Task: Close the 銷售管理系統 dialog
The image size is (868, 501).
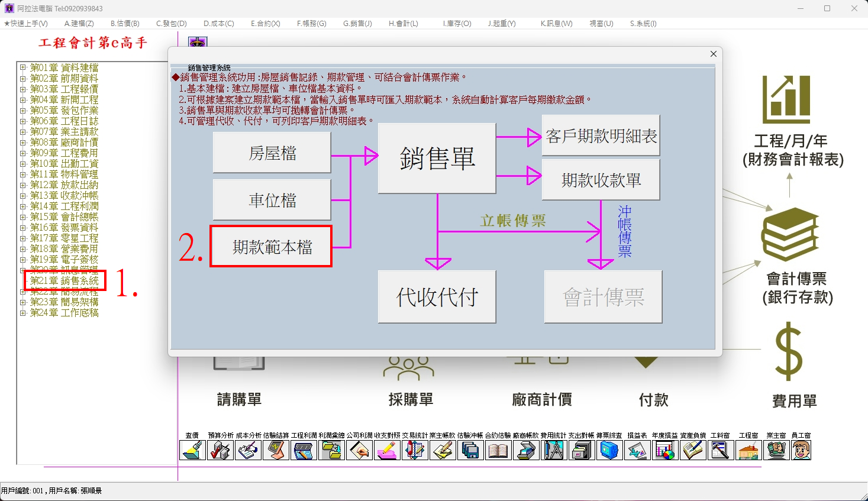Action: pos(713,54)
